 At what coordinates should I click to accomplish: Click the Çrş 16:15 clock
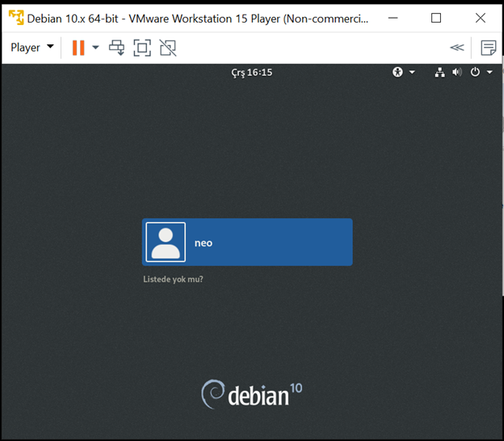252,73
